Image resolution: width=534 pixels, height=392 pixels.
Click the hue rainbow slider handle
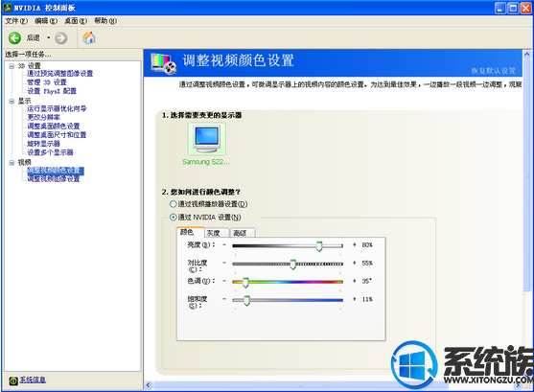pos(245,283)
